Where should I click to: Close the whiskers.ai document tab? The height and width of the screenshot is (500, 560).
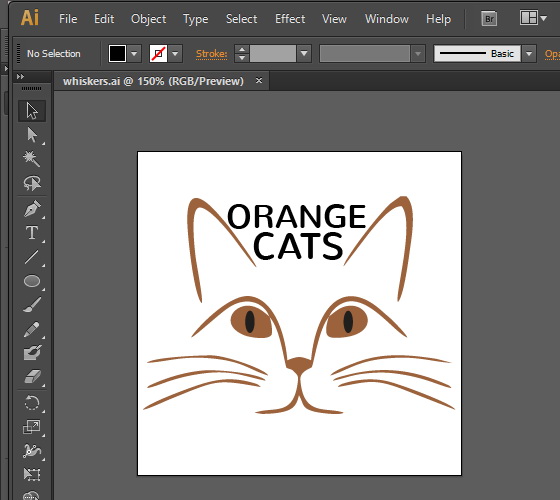pyautogui.click(x=259, y=81)
